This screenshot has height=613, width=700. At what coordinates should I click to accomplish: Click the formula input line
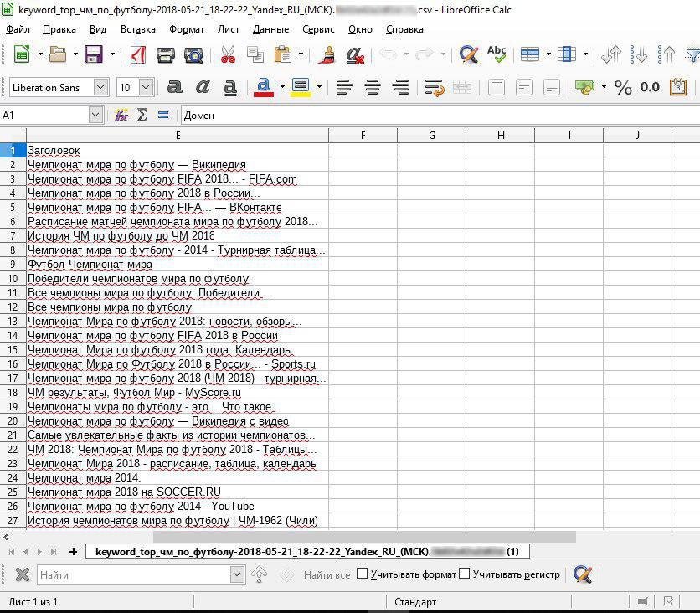(440, 116)
